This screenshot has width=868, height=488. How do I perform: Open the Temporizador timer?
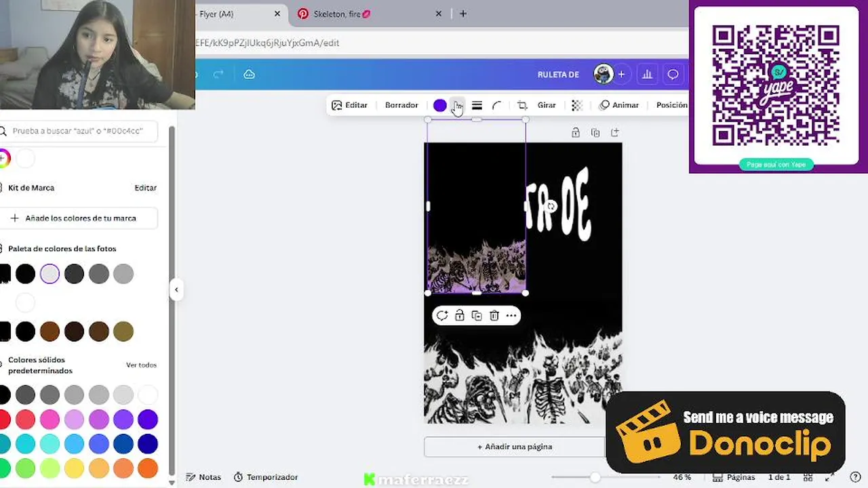point(266,477)
